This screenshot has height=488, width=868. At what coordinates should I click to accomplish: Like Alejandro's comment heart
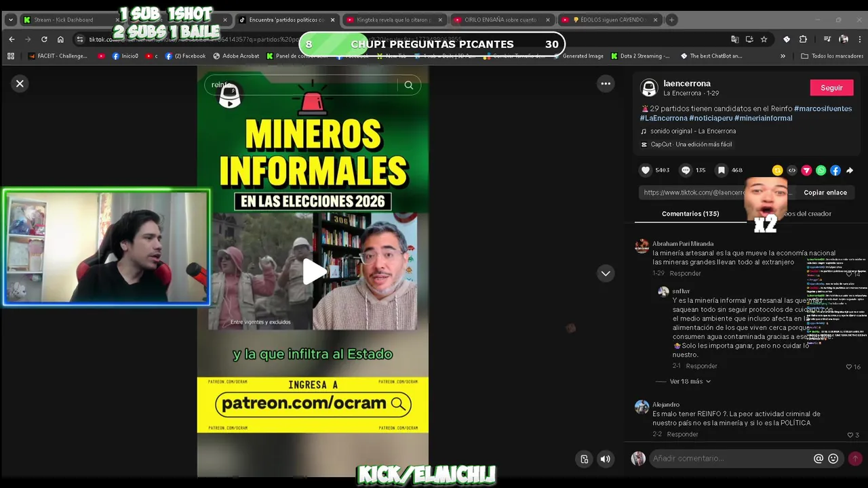[850, 435]
